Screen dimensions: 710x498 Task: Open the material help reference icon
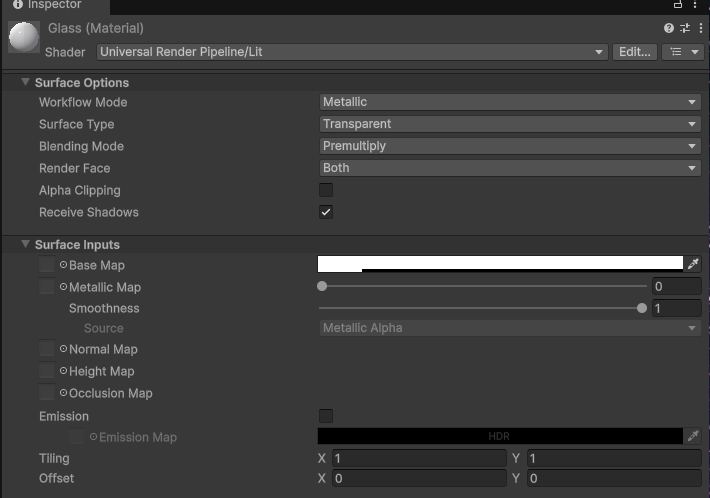669,29
